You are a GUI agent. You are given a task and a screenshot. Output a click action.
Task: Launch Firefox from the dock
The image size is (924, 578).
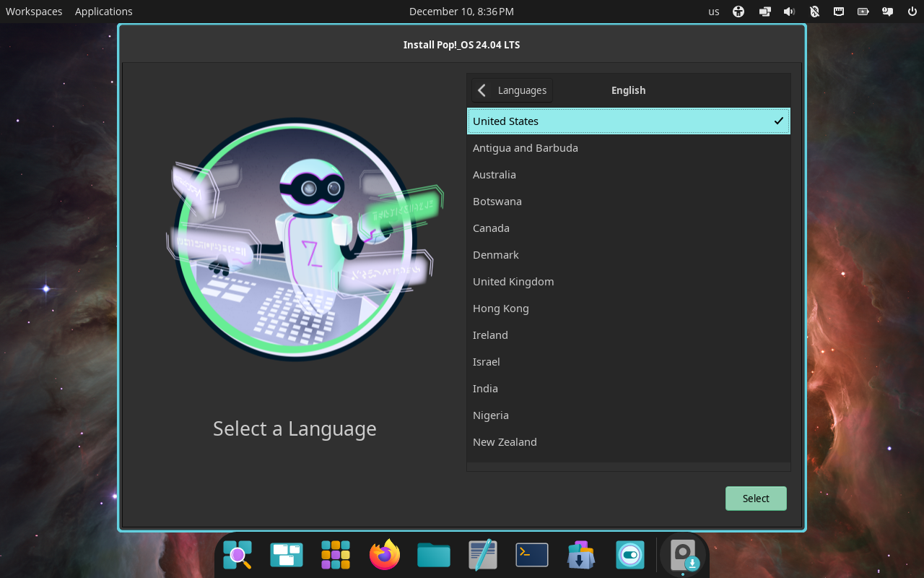pyautogui.click(x=385, y=555)
